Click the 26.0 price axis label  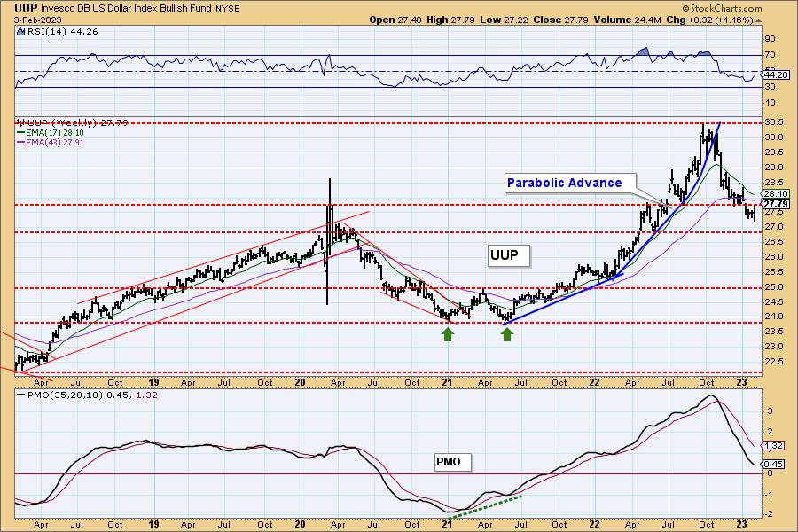point(772,257)
